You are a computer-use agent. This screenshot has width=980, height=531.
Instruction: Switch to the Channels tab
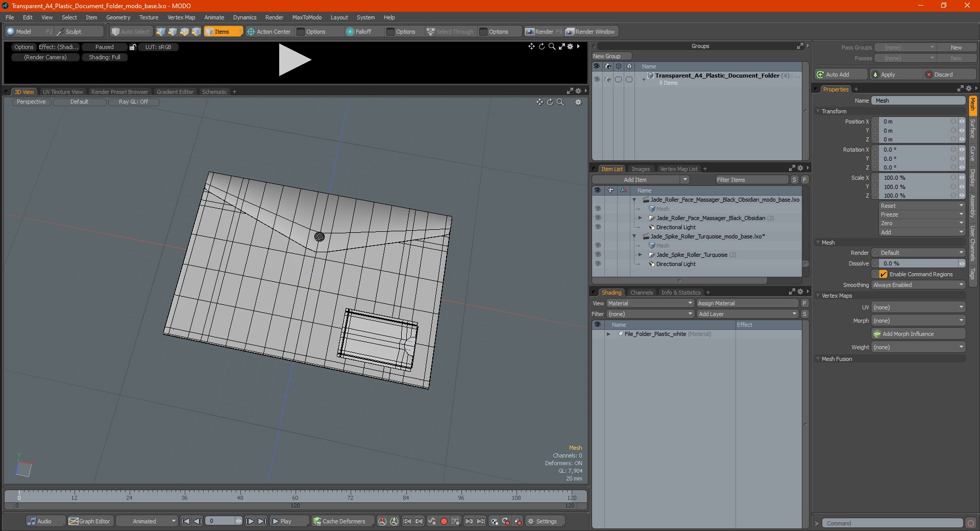(x=641, y=293)
